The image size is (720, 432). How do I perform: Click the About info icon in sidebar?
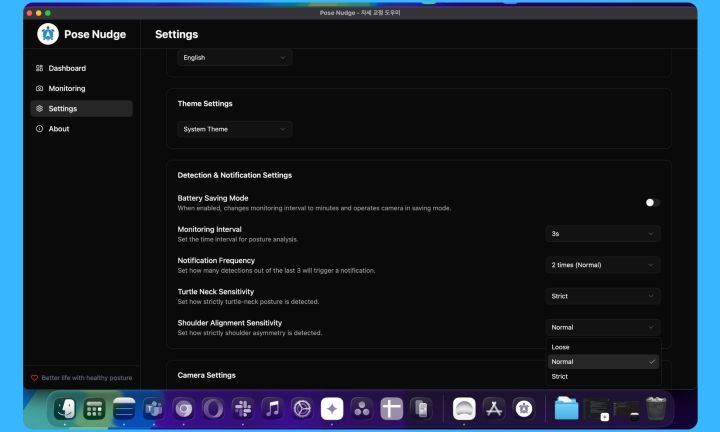[x=39, y=129]
